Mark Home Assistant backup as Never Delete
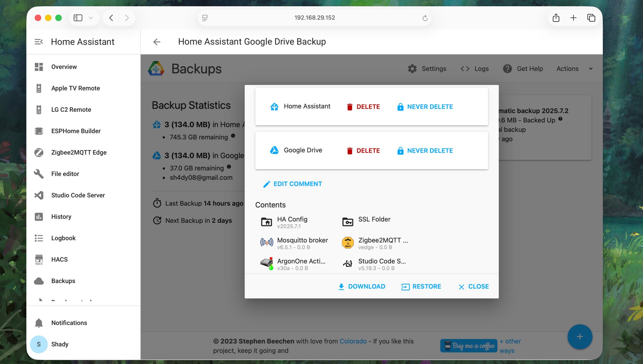Image resolution: width=643 pixels, height=364 pixels. 425,107
